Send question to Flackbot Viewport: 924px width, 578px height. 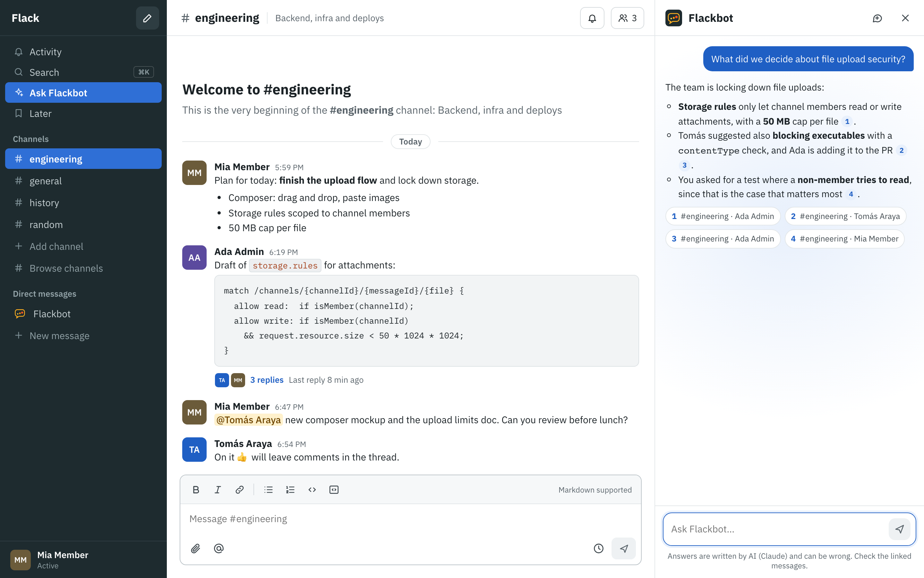[x=900, y=529]
